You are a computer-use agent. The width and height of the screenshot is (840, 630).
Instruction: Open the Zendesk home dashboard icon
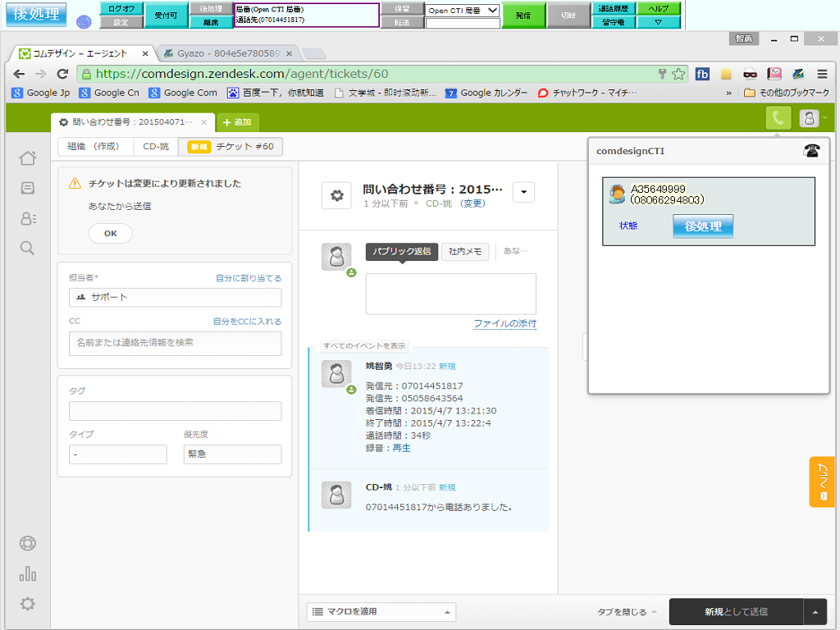coord(27,158)
